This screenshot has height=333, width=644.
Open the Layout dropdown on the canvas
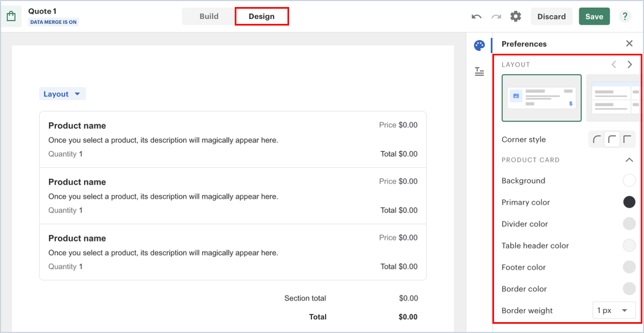62,94
